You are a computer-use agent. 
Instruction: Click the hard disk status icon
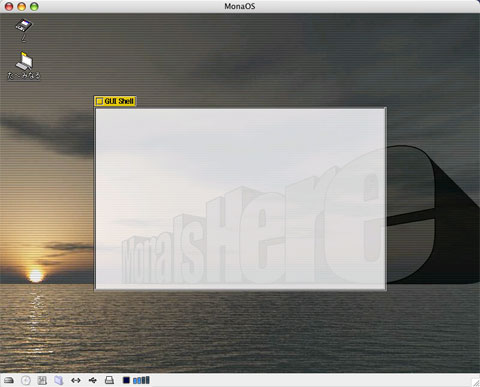pyautogui.click(x=9, y=380)
